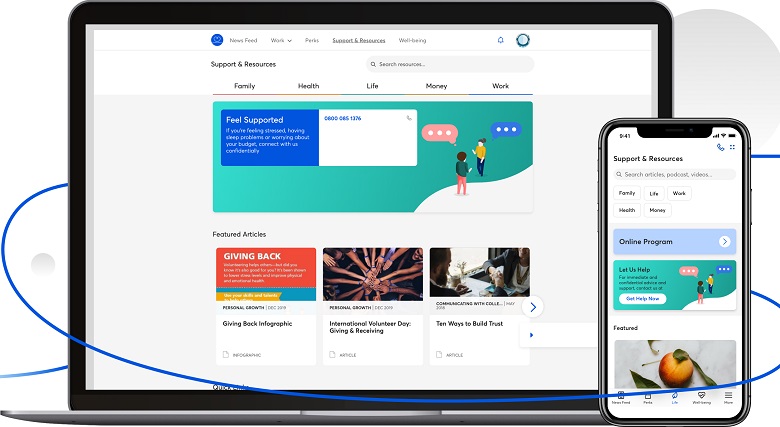Click article icon under International Volunteer Day card

[332, 354]
